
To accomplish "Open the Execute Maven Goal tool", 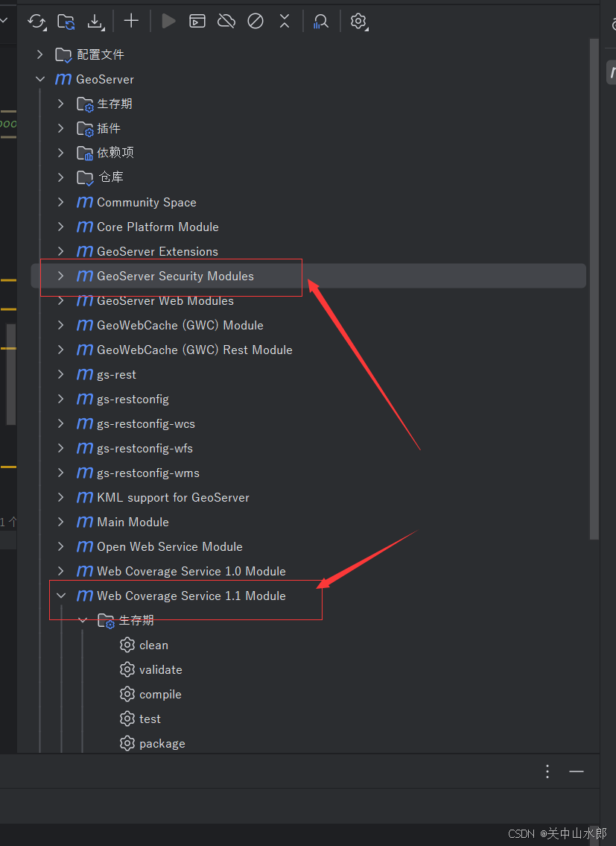I will pos(197,21).
